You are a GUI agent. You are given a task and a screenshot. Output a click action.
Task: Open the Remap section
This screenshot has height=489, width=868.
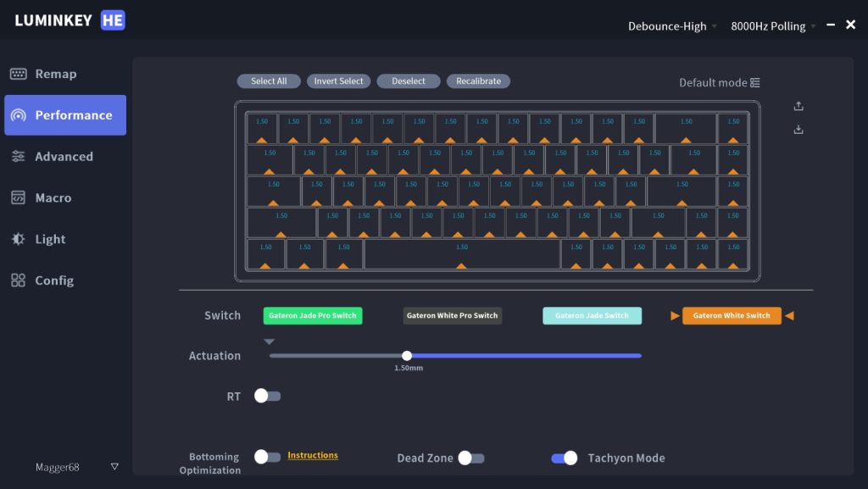[65, 74]
